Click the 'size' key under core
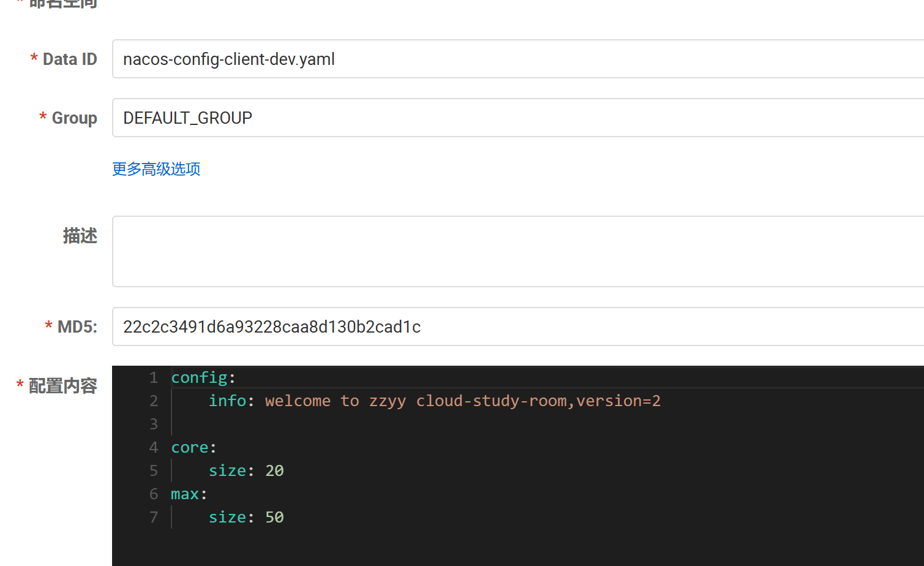This screenshot has height=566, width=924. coord(227,470)
